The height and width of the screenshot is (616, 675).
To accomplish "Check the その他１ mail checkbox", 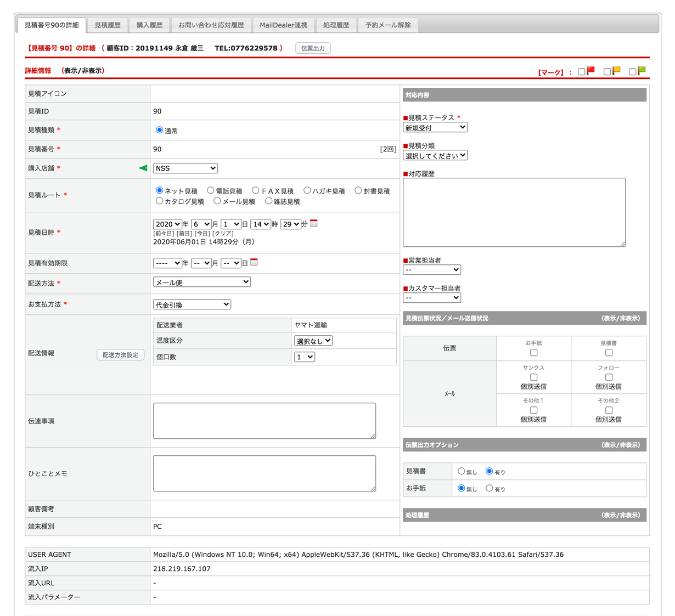I will click(533, 410).
